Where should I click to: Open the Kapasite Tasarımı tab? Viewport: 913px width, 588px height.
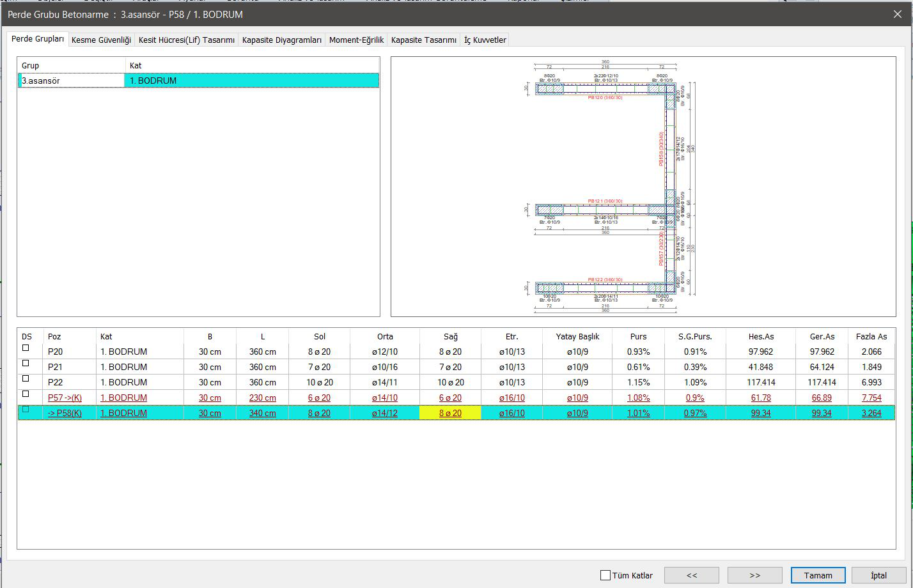424,40
